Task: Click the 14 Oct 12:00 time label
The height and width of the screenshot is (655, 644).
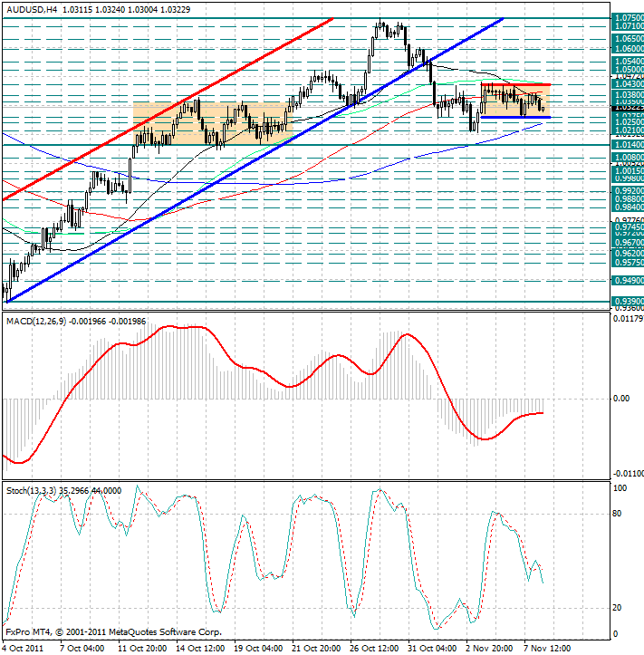Action: point(200,648)
